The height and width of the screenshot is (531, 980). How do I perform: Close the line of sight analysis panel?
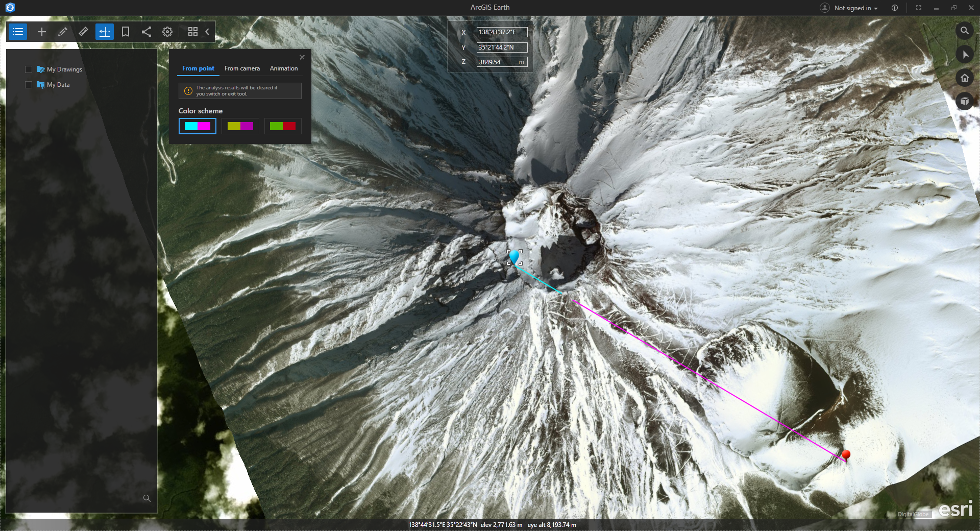(x=302, y=57)
